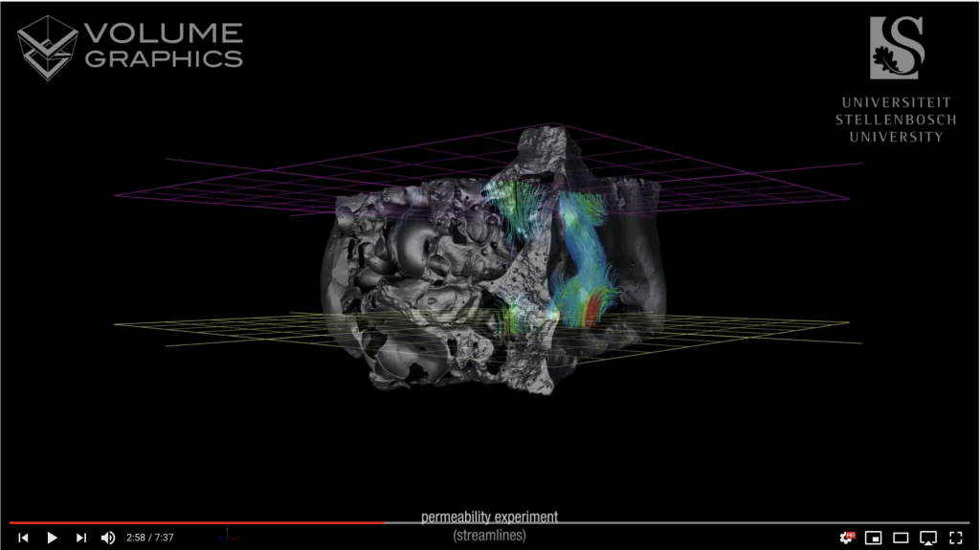This screenshot has height=550, width=980.
Task: Skip to the next video
Action: pyautogui.click(x=81, y=538)
